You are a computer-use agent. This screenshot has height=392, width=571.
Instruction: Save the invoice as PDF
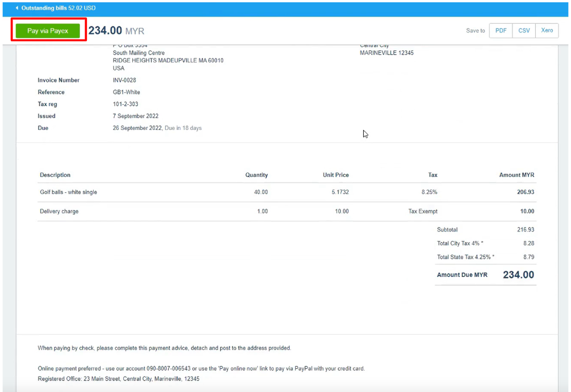(501, 31)
